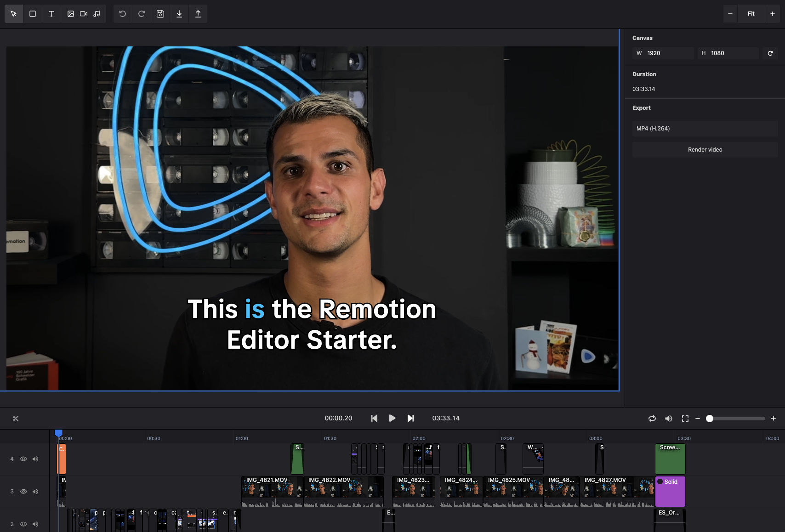Select the pointer selection tool

(x=14, y=14)
